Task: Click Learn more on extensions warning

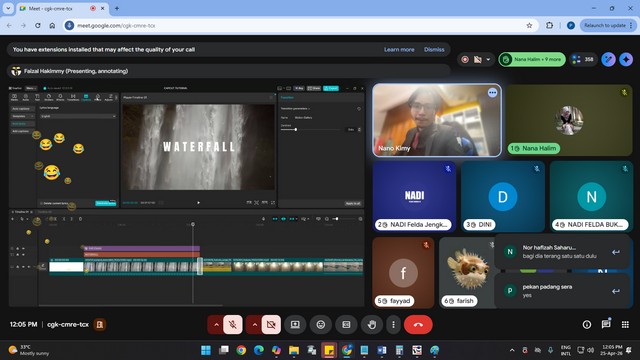Action: [399, 49]
